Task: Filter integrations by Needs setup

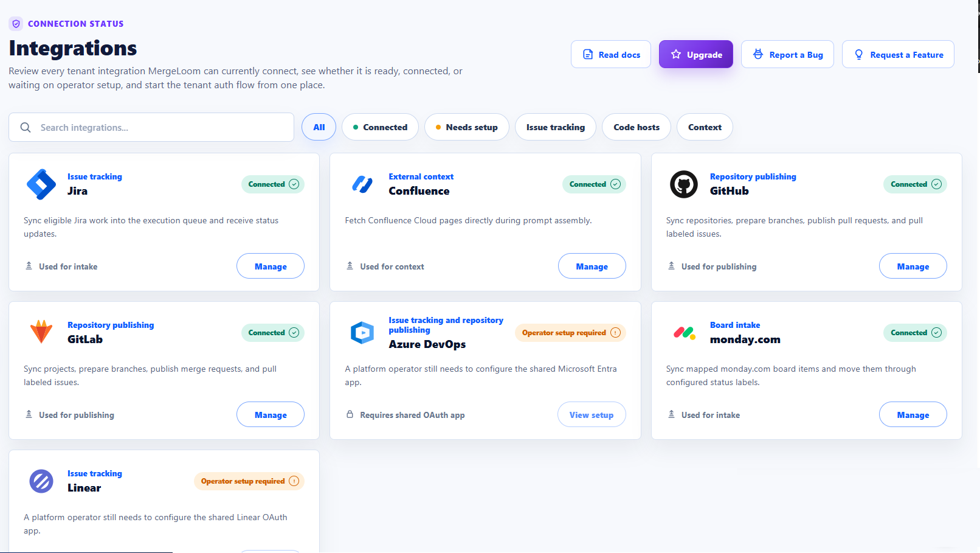Action: (467, 127)
